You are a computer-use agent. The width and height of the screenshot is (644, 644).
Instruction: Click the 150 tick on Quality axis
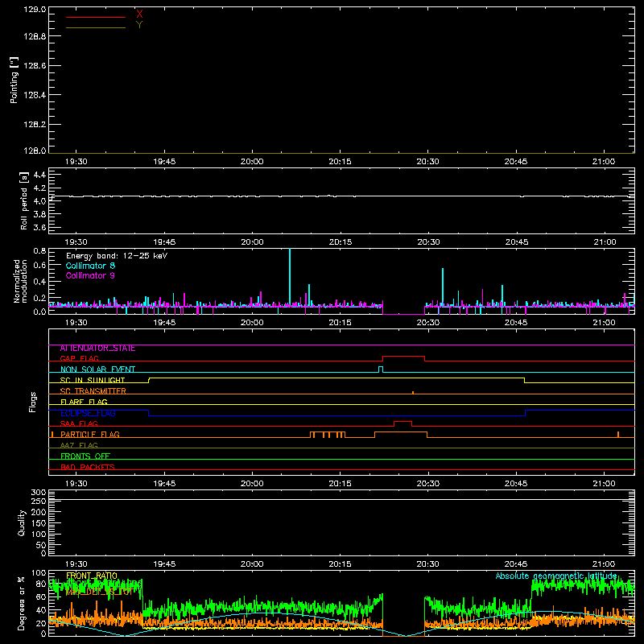39,524
